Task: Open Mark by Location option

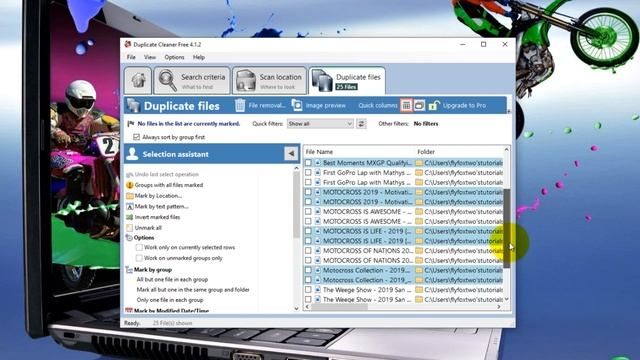Action: point(154,196)
